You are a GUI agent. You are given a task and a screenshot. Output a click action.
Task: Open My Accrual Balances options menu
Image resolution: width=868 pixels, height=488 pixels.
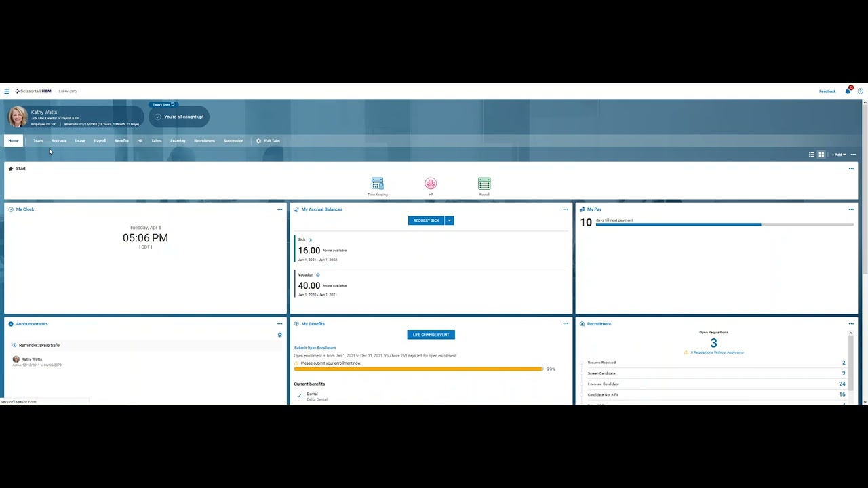click(x=566, y=209)
